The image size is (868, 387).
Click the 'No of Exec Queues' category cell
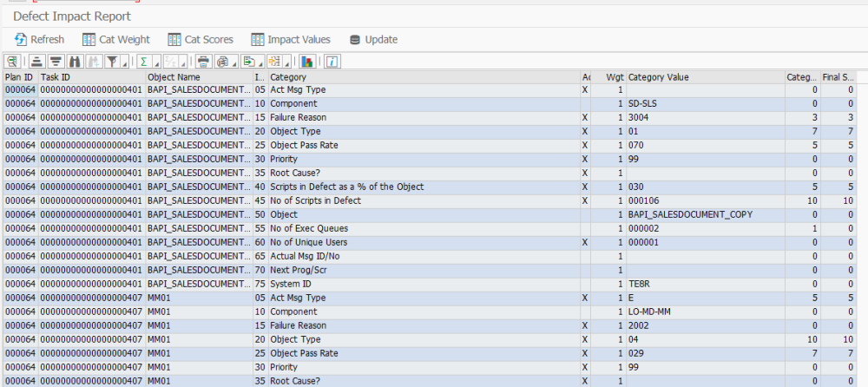424,228
